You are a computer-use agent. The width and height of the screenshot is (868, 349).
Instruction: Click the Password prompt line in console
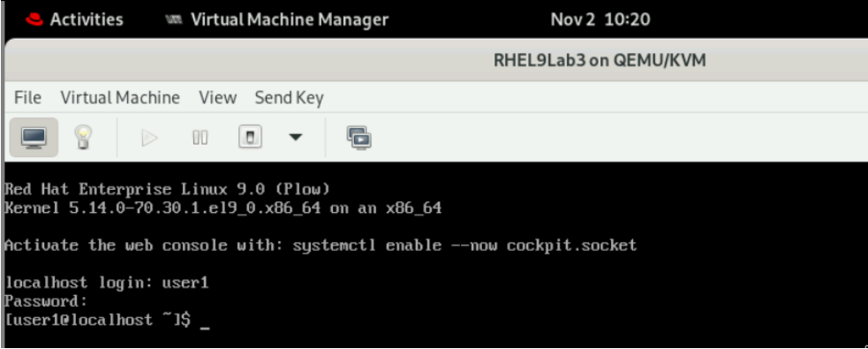tap(46, 301)
